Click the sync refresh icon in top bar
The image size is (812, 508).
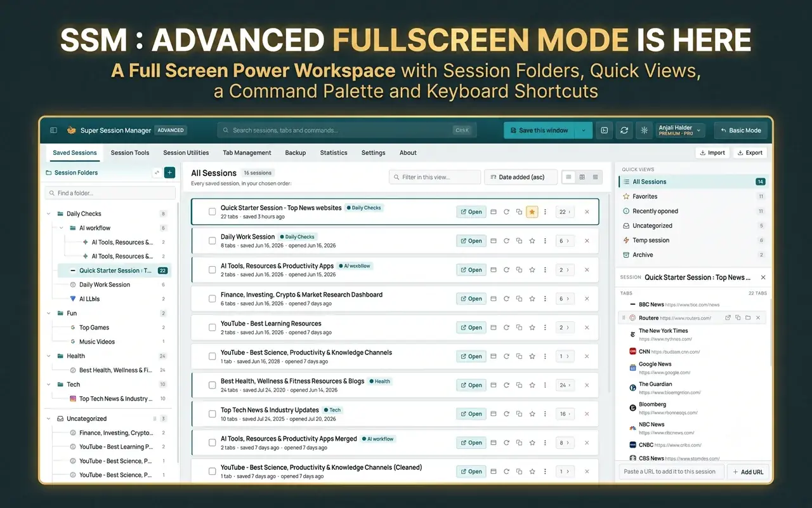coord(624,130)
